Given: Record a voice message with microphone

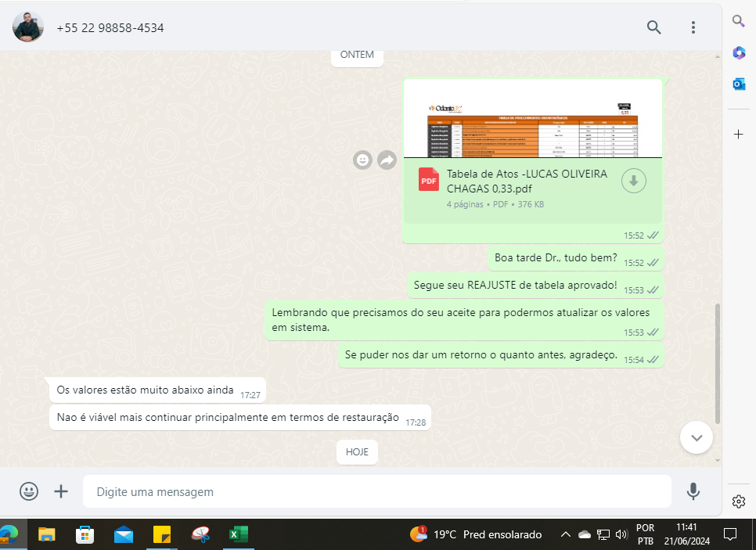Looking at the screenshot, I should click(693, 491).
